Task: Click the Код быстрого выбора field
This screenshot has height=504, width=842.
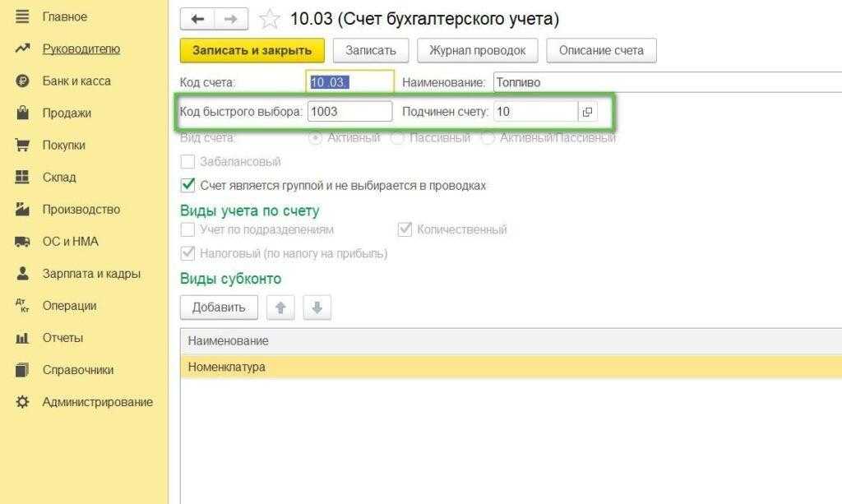Action: (x=349, y=111)
